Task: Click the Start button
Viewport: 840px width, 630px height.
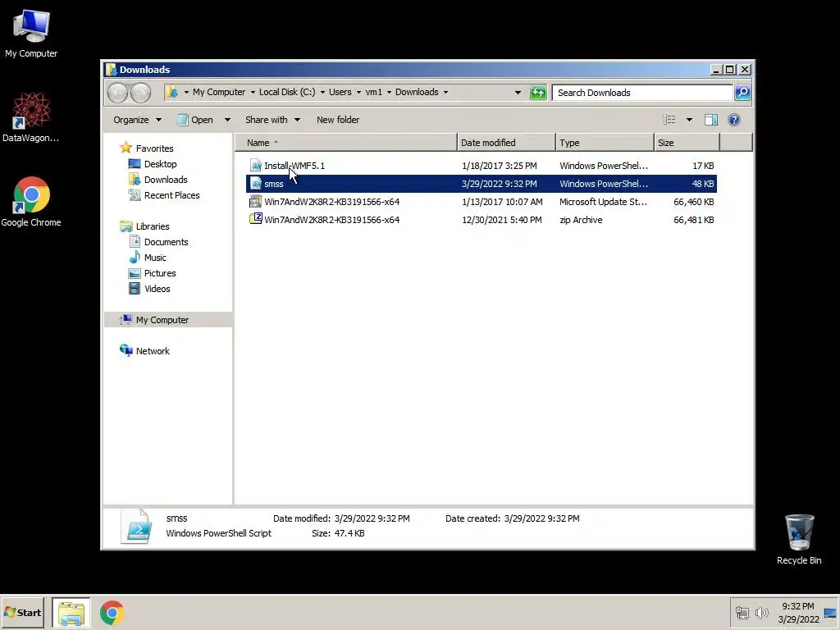Action: [22, 613]
